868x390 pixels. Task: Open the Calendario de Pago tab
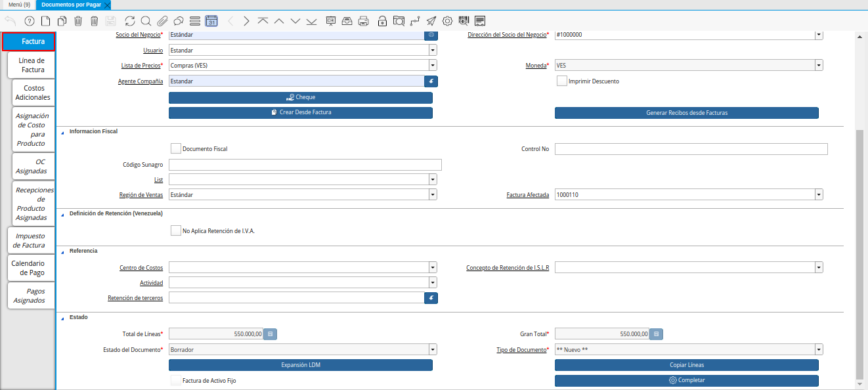pyautogui.click(x=28, y=268)
